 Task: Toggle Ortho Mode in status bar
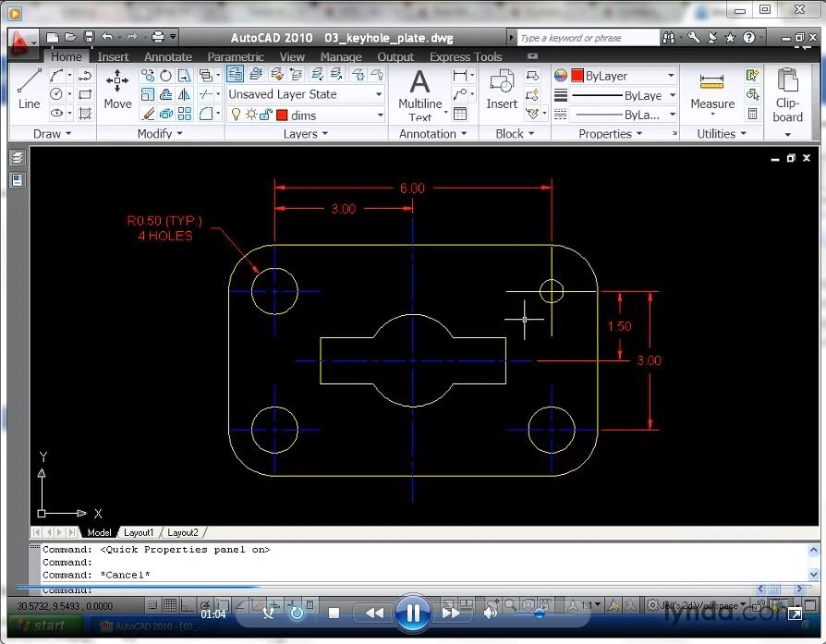(x=186, y=605)
